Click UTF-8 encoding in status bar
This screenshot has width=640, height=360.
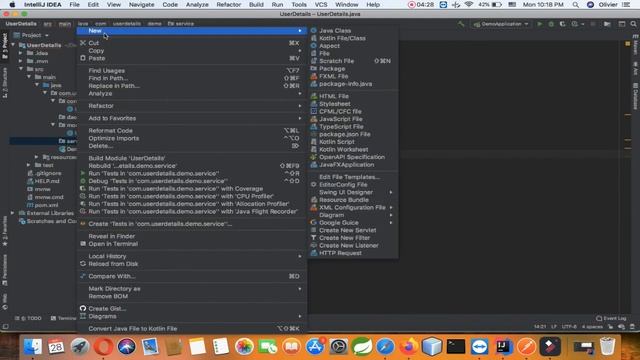(569, 327)
